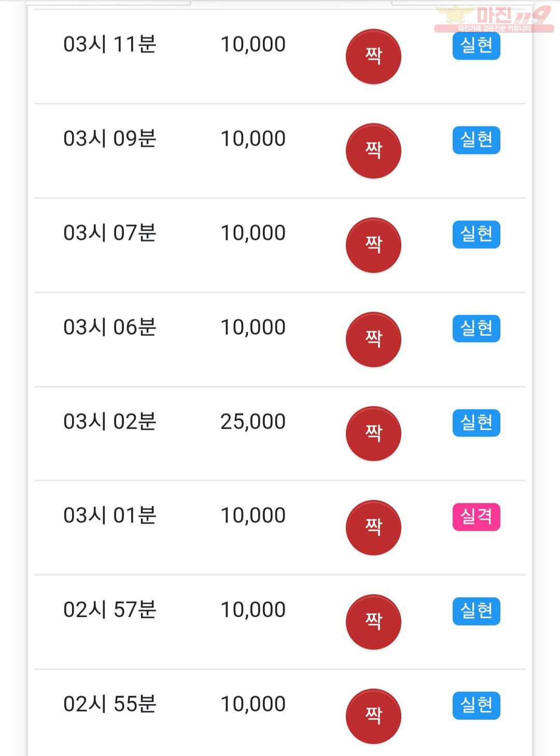Open the 마진 watermark logo at top
Viewport: 560px width, 756px height.
pos(494,19)
